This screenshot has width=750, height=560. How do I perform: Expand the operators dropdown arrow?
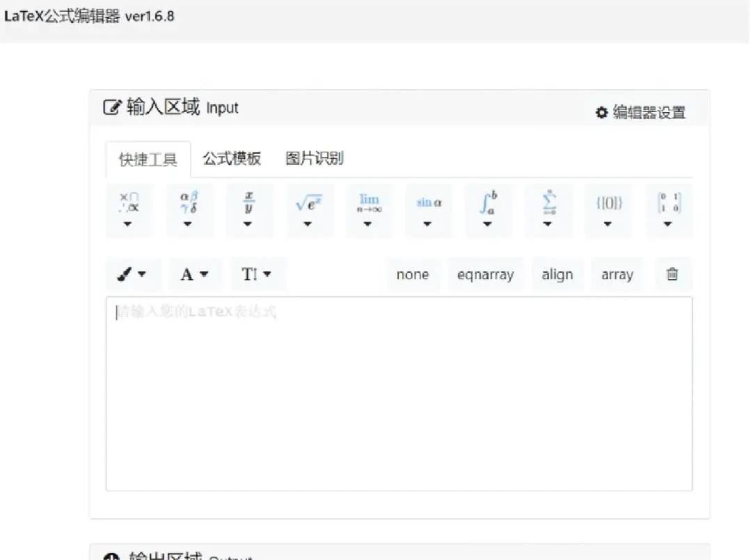(x=129, y=224)
